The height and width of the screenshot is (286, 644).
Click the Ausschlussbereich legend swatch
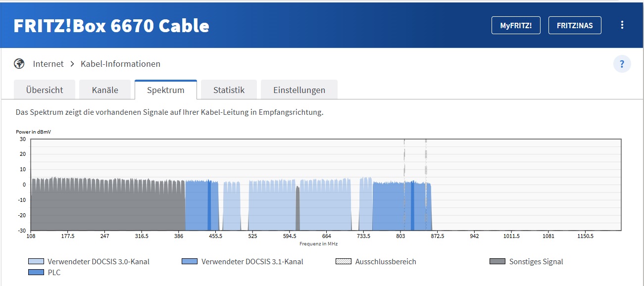tap(344, 262)
